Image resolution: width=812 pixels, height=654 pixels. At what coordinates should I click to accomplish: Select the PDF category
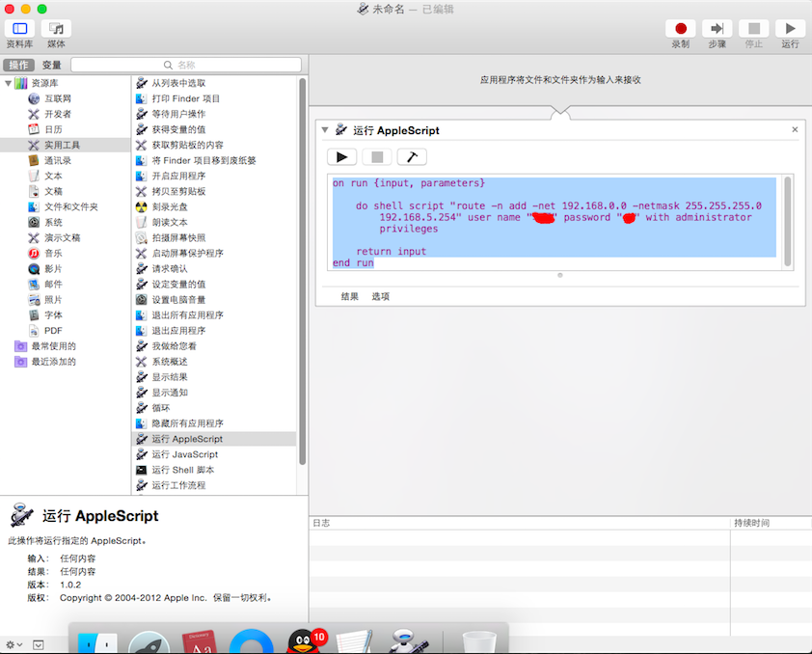(x=65, y=330)
